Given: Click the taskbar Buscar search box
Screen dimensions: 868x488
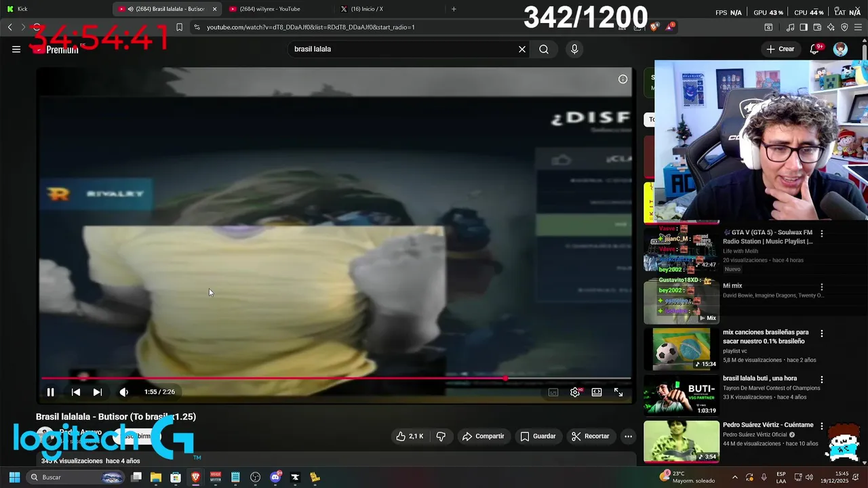Looking at the screenshot, I should click(x=76, y=477).
